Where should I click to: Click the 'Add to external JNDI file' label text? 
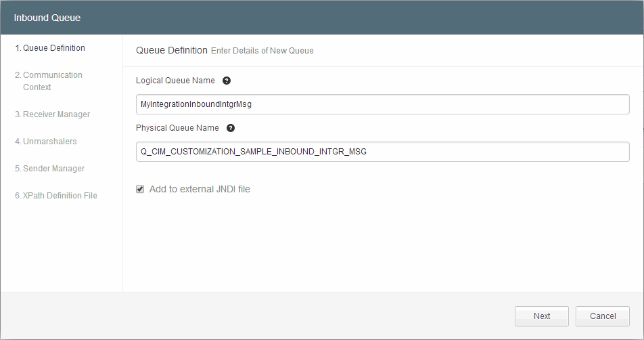pyautogui.click(x=200, y=189)
